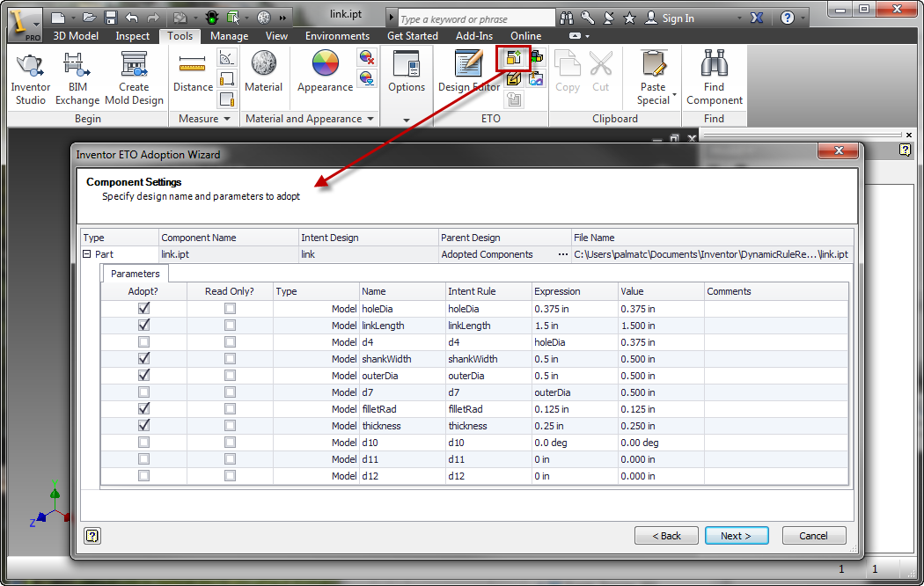Open Paste Special dropdown arrow

click(674, 94)
